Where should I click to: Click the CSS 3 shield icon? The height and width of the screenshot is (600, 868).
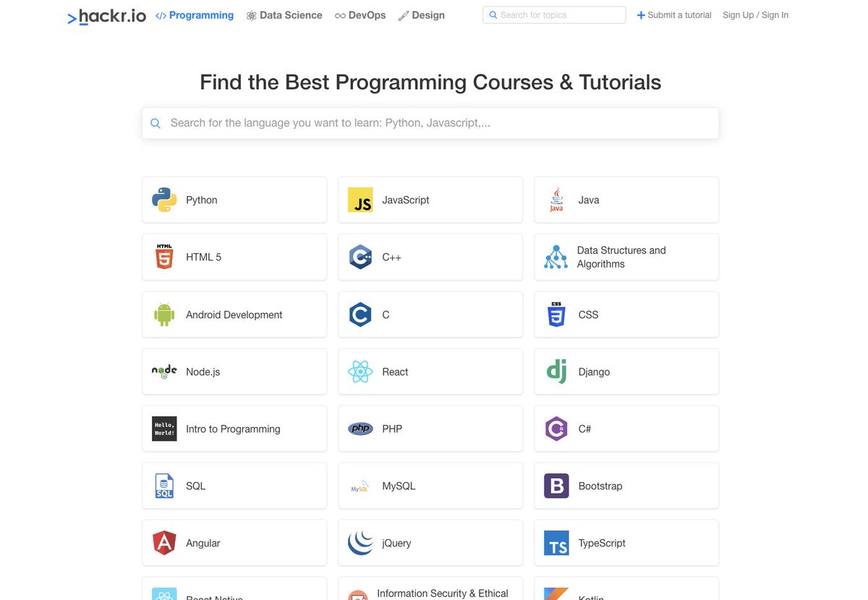tap(556, 314)
